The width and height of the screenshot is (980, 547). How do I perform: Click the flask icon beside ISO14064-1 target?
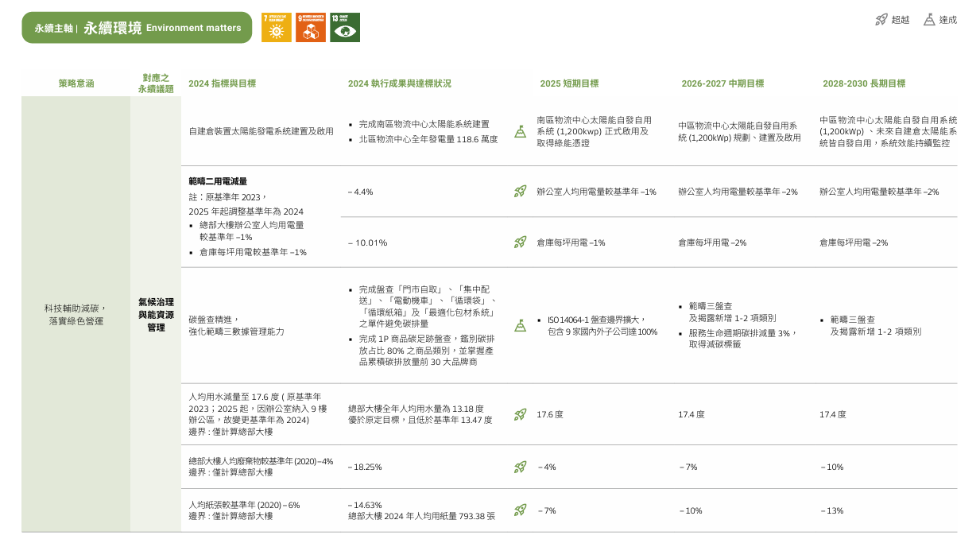[520, 325]
